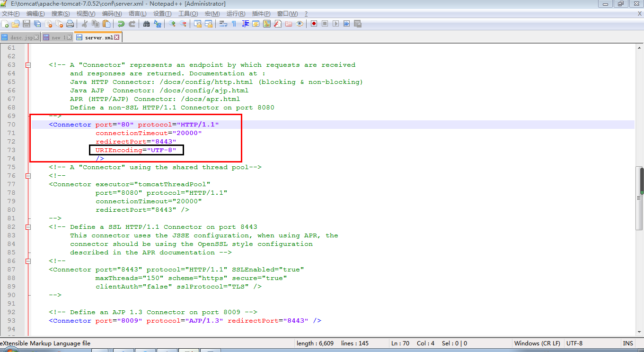
Task: Toggle INS insert mode in status bar
Action: (628, 343)
